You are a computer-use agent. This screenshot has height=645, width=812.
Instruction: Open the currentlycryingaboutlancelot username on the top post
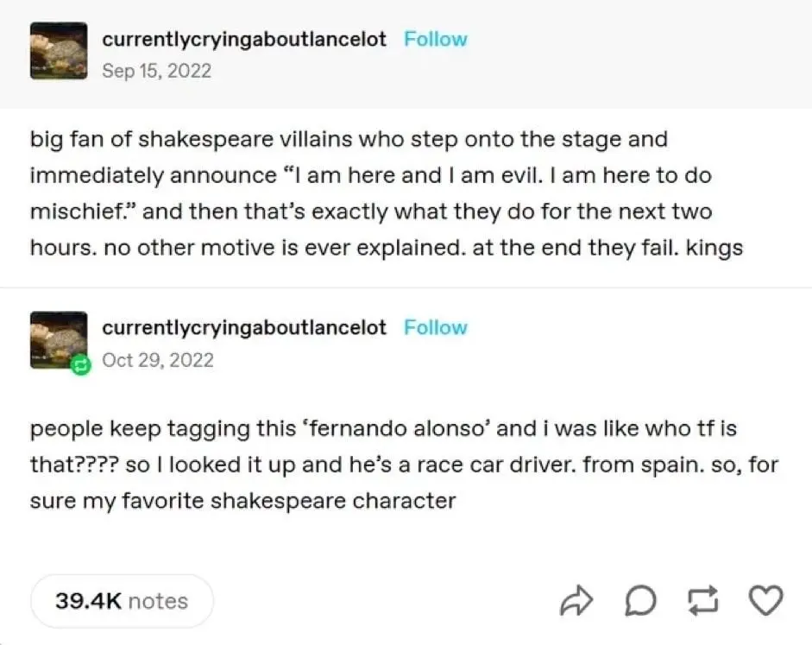click(244, 39)
